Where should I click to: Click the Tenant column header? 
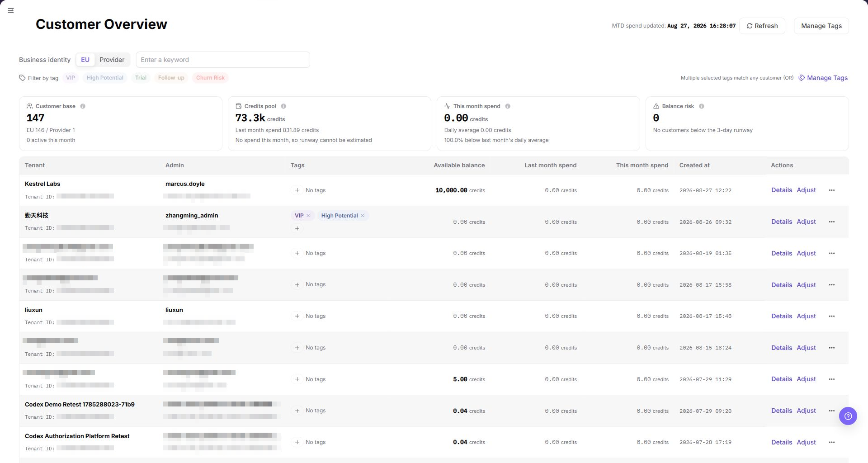[35, 165]
